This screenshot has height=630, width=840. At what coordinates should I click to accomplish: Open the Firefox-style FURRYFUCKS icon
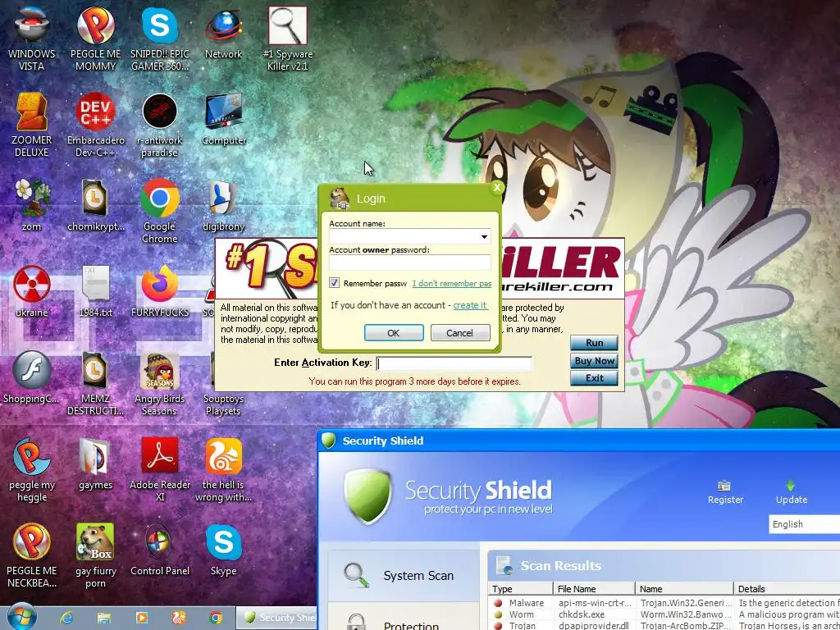pyautogui.click(x=160, y=291)
